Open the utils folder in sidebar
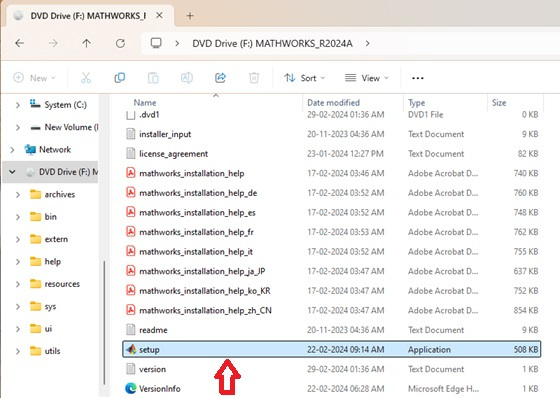 [45, 351]
